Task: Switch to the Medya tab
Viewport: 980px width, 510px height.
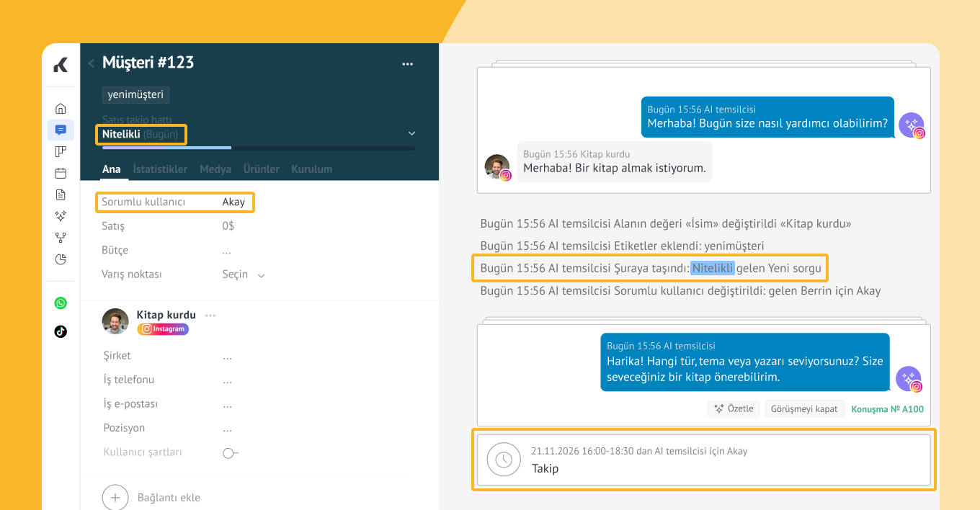Action: point(215,169)
